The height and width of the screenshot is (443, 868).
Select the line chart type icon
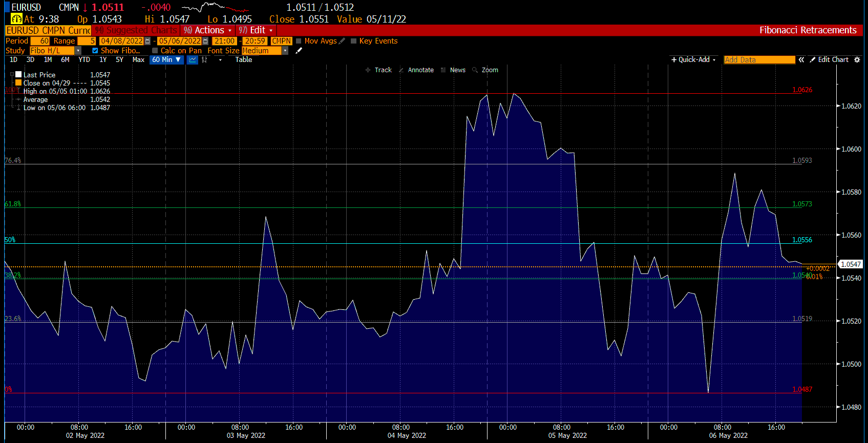[x=193, y=60]
